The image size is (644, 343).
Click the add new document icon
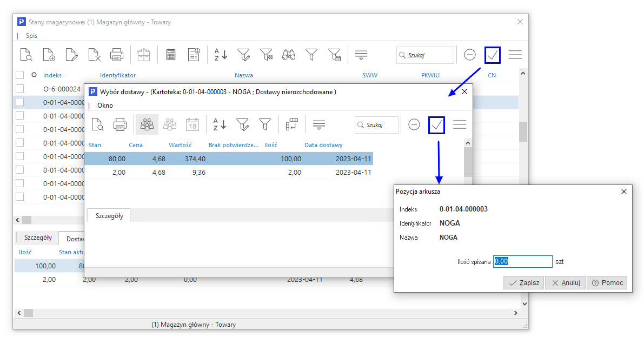point(49,55)
